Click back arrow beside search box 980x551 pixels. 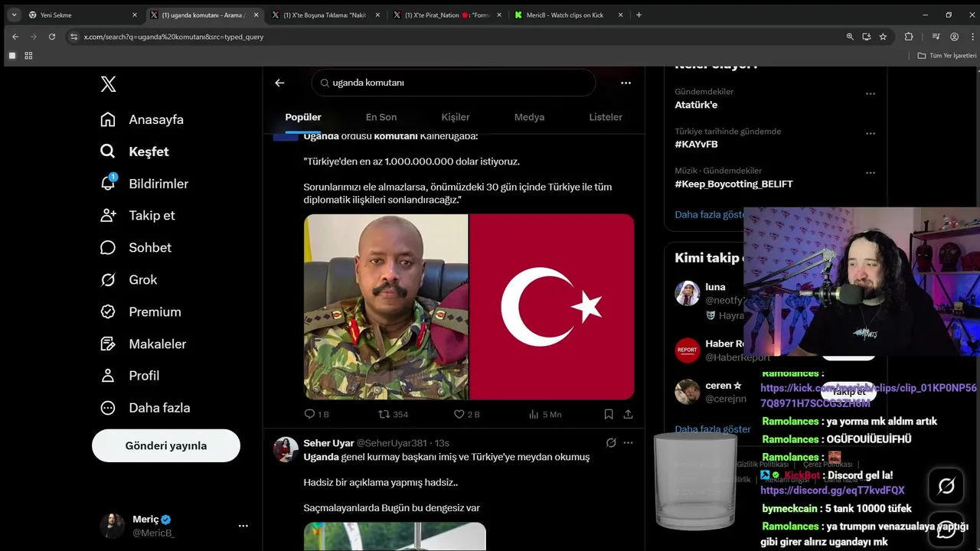(x=279, y=83)
